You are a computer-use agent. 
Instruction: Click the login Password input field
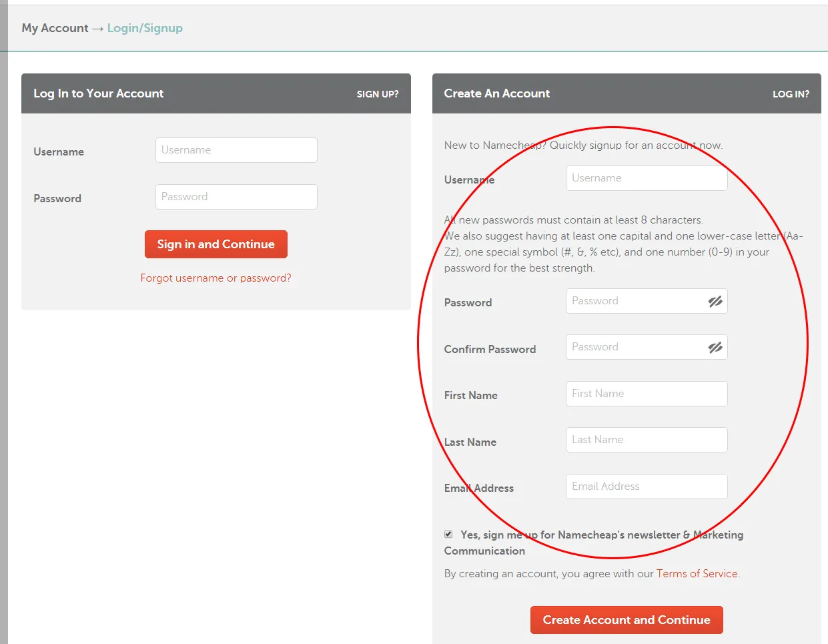(x=236, y=196)
